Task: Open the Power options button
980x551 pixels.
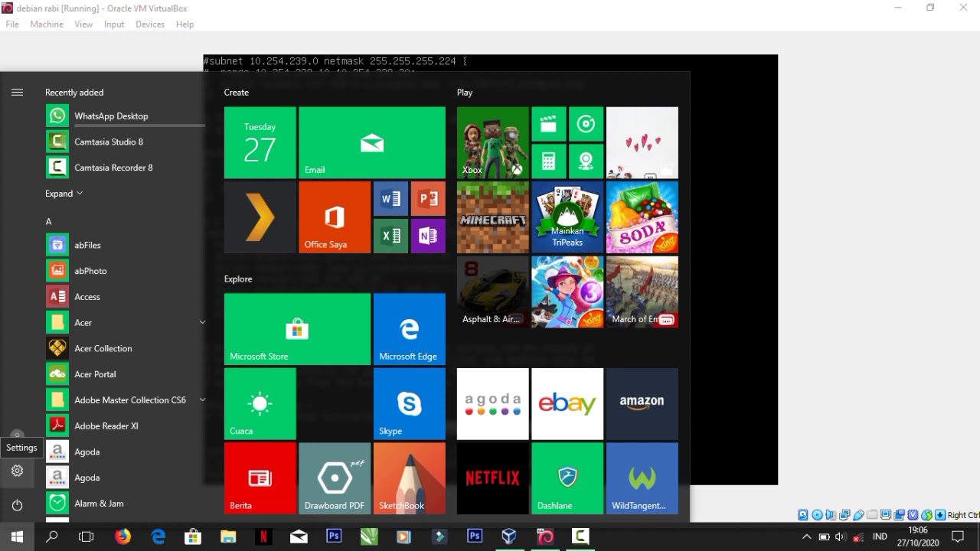Action: pyautogui.click(x=17, y=504)
